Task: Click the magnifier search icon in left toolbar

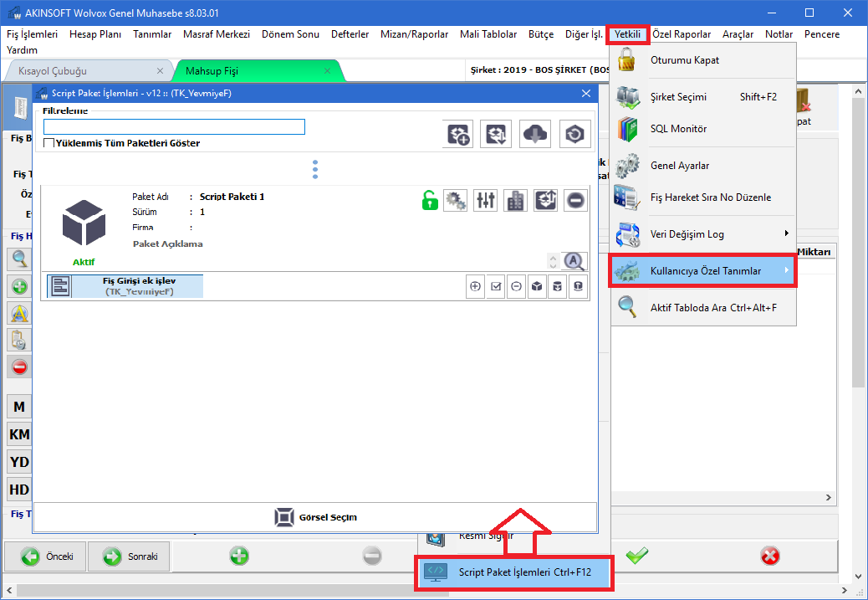Action: click(x=19, y=259)
